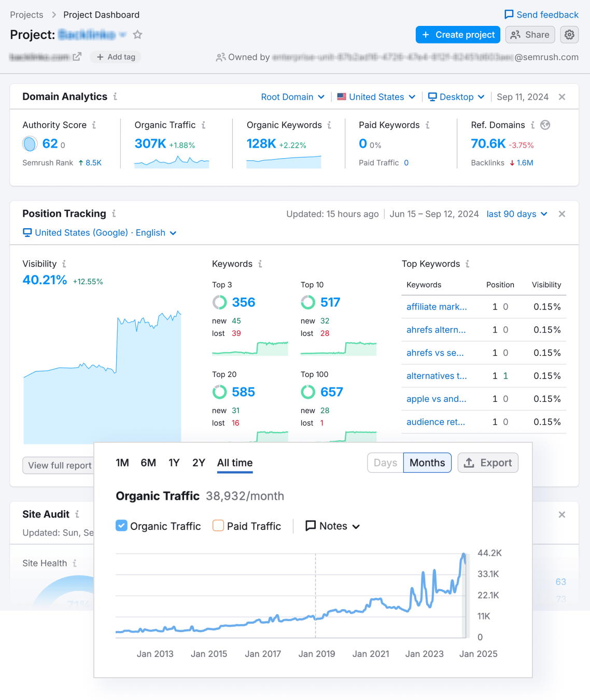Click the Create project button
Image resolution: width=590 pixels, height=700 pixels.
pyautogui.click(x=458, y=35)
